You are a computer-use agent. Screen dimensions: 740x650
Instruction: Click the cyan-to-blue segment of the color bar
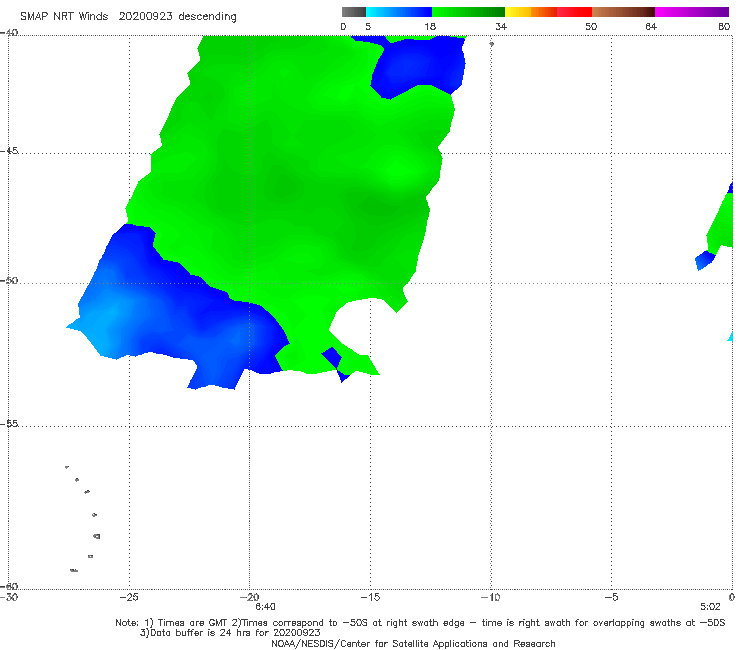(399, 12)
